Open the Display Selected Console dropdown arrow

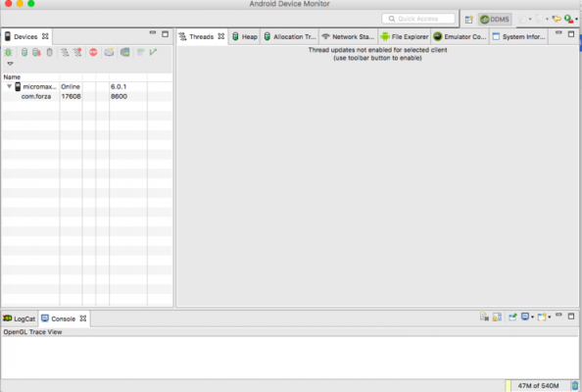tap(532, 317)
